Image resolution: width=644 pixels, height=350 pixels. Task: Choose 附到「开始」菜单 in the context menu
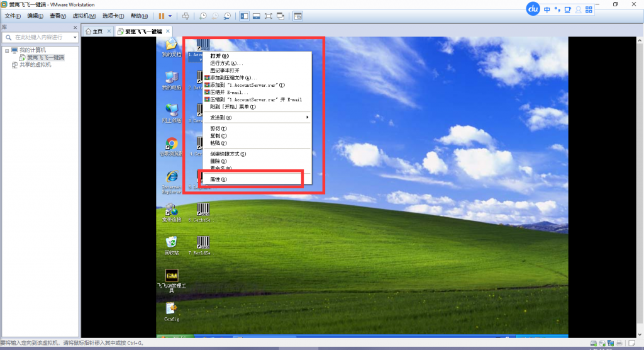[233, 107]
